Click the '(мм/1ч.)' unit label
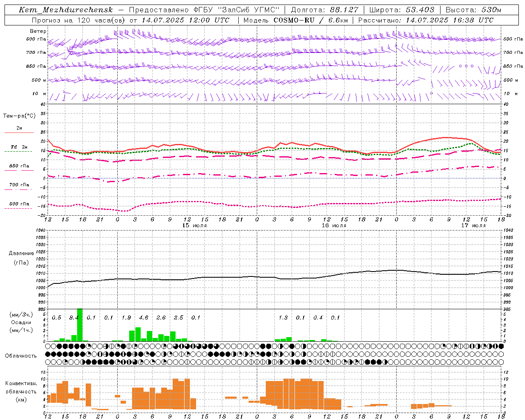 point(21,330)
